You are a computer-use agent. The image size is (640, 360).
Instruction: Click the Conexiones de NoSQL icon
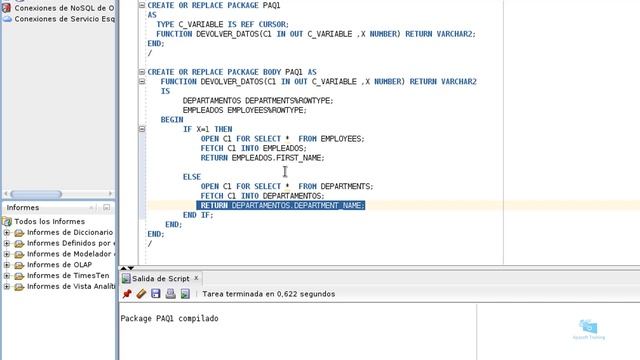[7, 8]
